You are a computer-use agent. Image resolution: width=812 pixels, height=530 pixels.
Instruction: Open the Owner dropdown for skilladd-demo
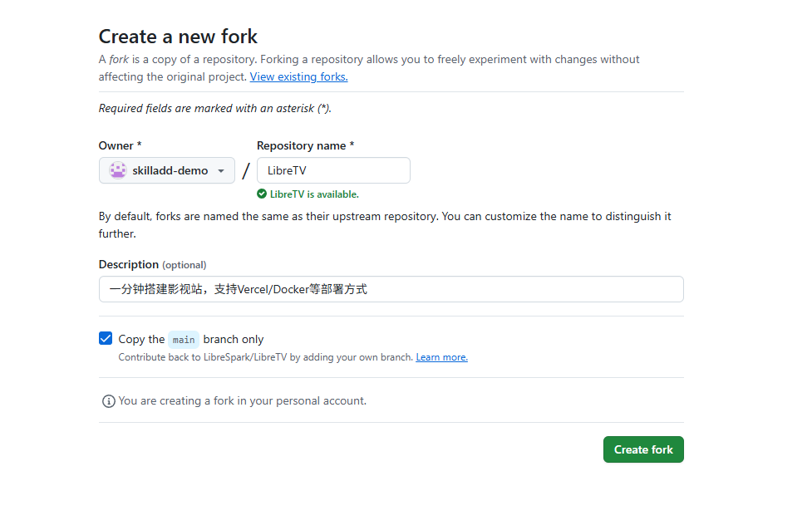(166, 170)
